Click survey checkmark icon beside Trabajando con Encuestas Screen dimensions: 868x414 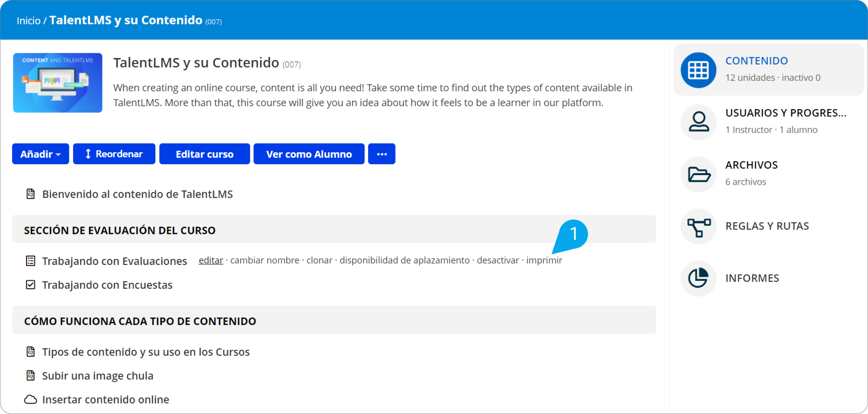[31, 285]
